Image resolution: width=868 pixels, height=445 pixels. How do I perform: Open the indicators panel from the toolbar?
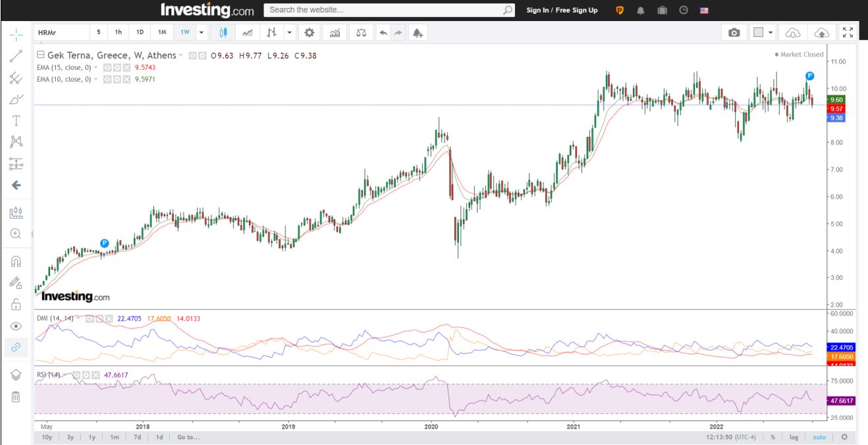335,32
